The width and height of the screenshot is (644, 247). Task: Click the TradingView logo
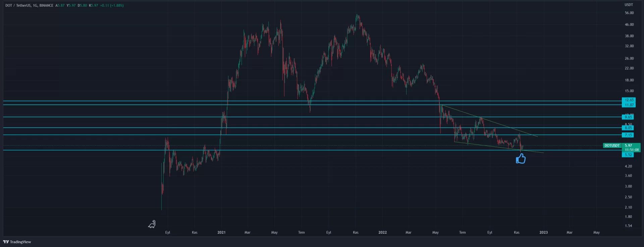click(17, 242)
